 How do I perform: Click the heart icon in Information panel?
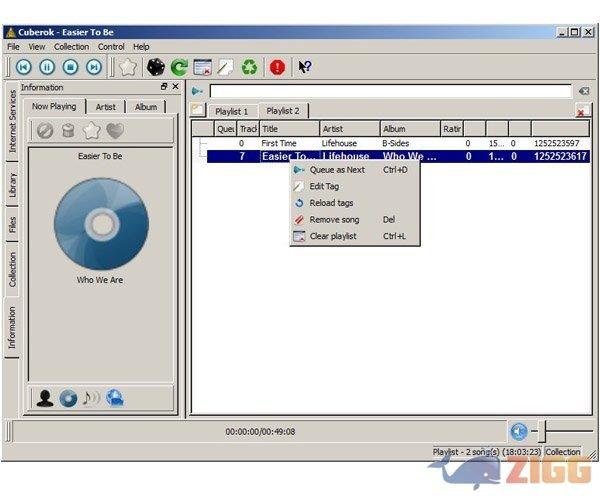115,130
